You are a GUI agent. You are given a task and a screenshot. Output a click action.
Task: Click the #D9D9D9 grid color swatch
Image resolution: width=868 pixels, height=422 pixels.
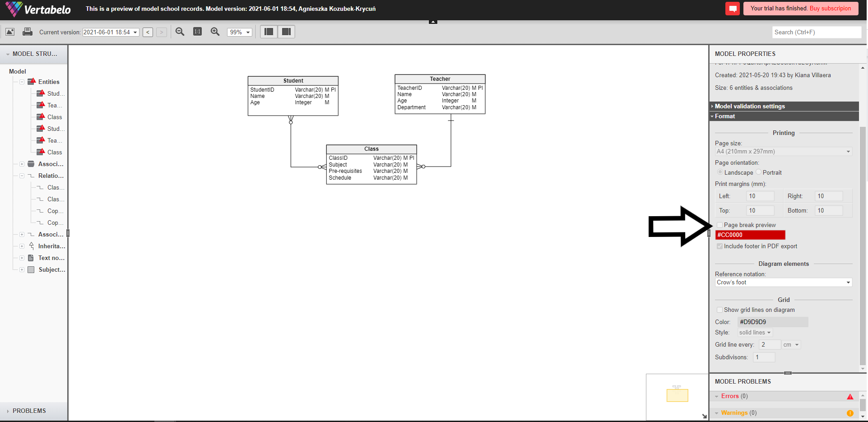[773, 322]
